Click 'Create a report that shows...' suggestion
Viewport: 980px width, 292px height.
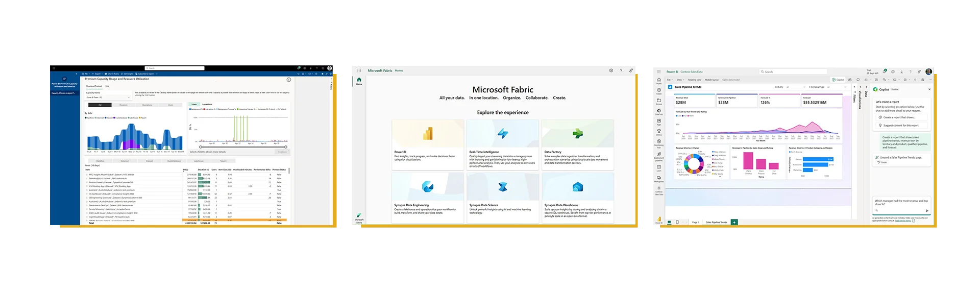tap(902, 117)
